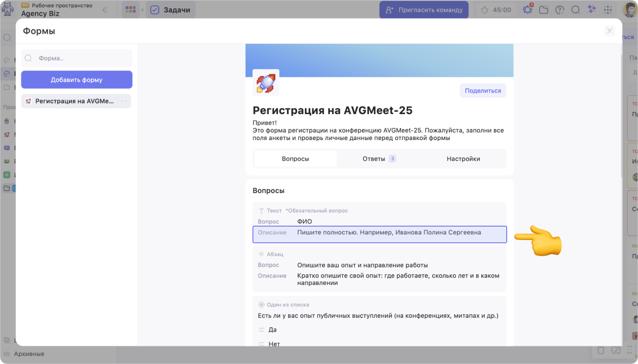Invite team via Пригласить команду button
The height and width of the screenshot is (364, 638).
click(424, 10)
